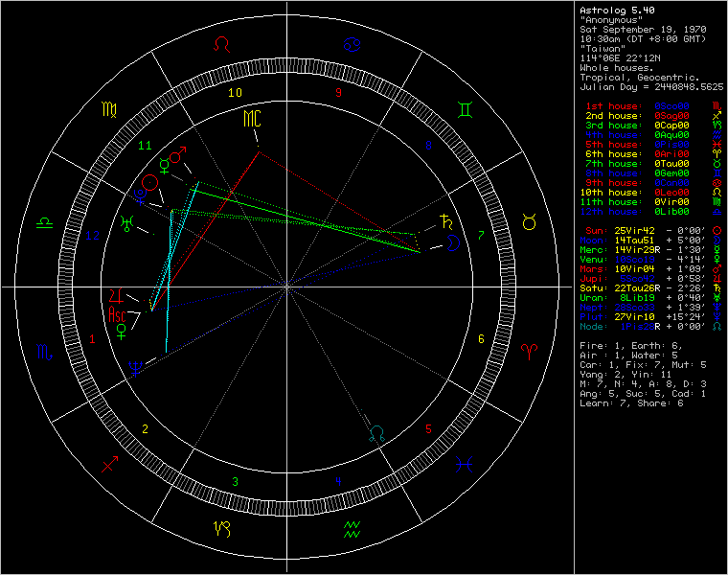Screen dimensions: 728x575
Task: Select the MC midheaven marker
Action: (251, 119)
